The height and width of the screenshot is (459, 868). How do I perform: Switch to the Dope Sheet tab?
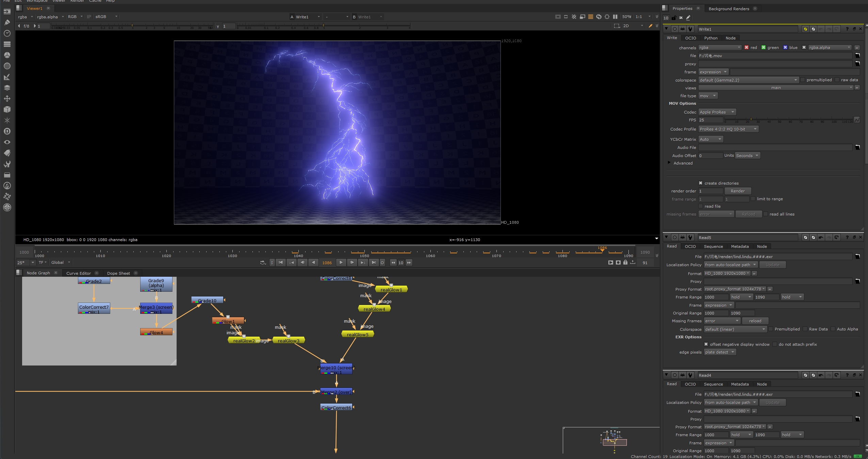tap(118, 273)
